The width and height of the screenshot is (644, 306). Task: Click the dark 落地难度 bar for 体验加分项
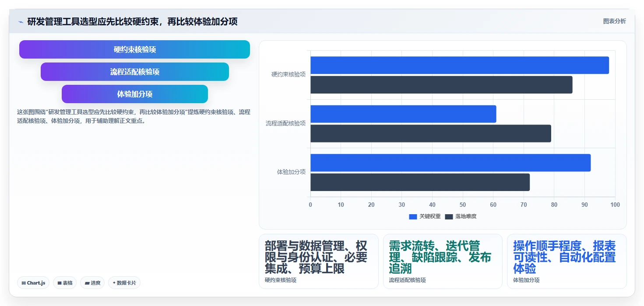420,182
